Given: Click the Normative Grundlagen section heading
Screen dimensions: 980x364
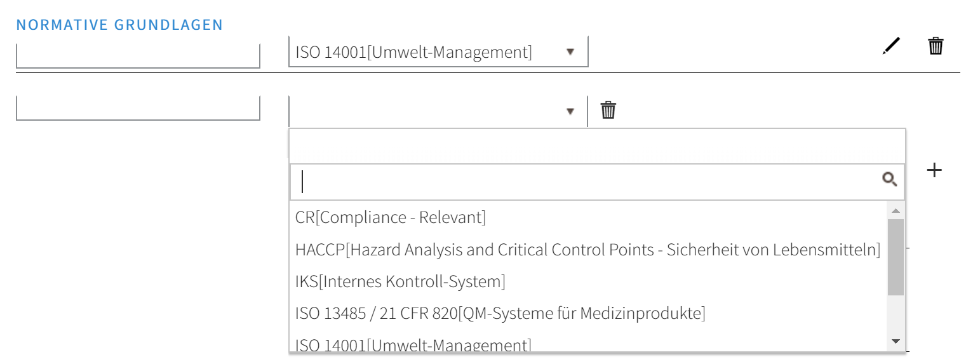Looking at the screenshot, I should 119,25.
